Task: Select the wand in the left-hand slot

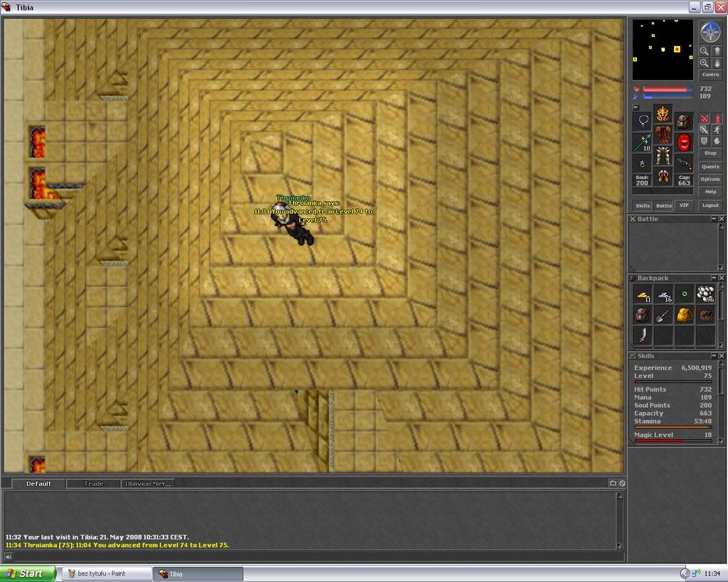Action: pos(643,143)
